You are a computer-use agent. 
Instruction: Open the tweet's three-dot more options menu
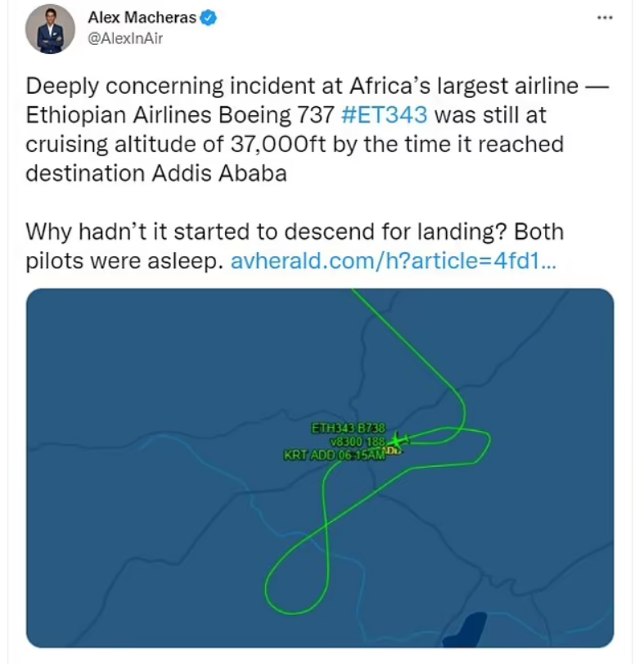point(605,17)
